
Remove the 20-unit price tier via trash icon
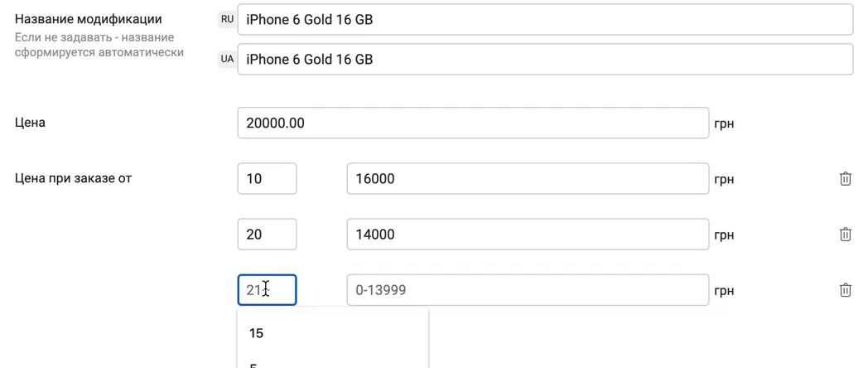click(x=845, y=234)
